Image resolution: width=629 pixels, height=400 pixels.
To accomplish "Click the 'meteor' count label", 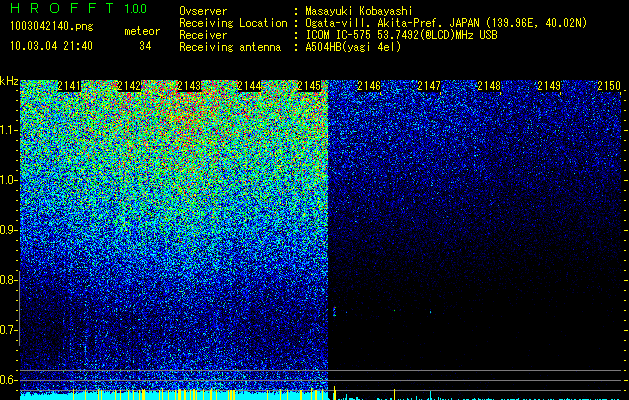I will 142,31.
